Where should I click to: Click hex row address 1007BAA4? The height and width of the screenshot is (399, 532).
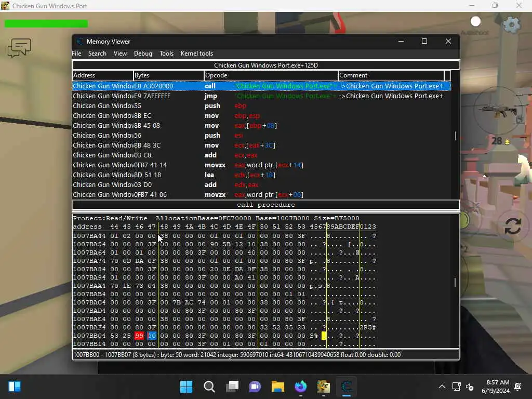point(89,286)
